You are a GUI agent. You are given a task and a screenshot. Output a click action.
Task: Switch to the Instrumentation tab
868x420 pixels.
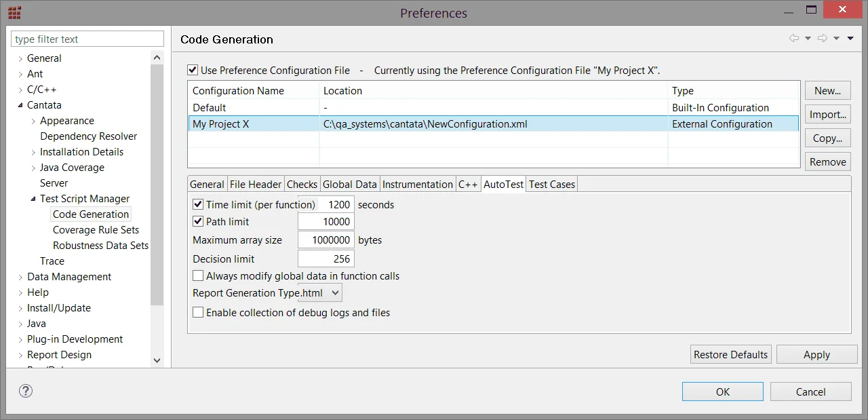tap(418, 185)
